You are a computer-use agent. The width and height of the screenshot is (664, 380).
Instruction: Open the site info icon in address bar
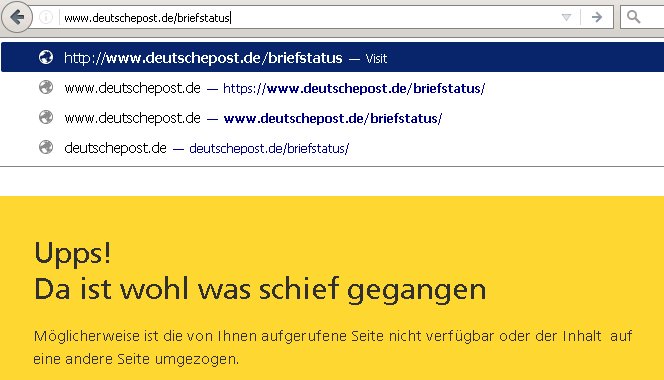(x=46, y=17)
